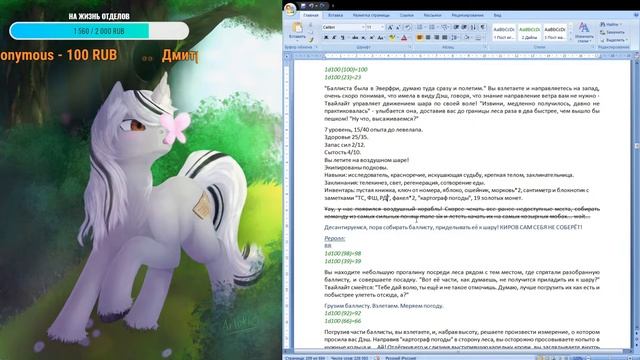Open the Office button menu in Word
Viewport: 640px width, 360px height.
[x=290, y=9]
